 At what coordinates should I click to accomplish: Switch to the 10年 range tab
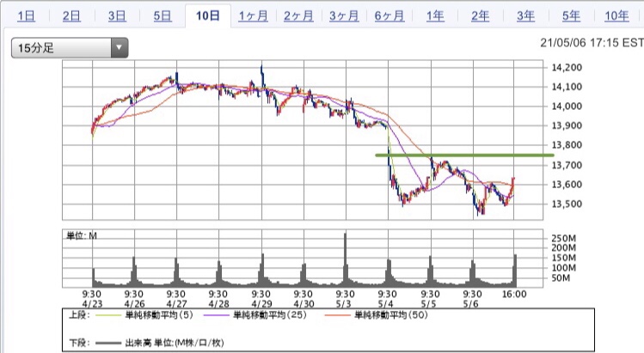pos(616,16)
